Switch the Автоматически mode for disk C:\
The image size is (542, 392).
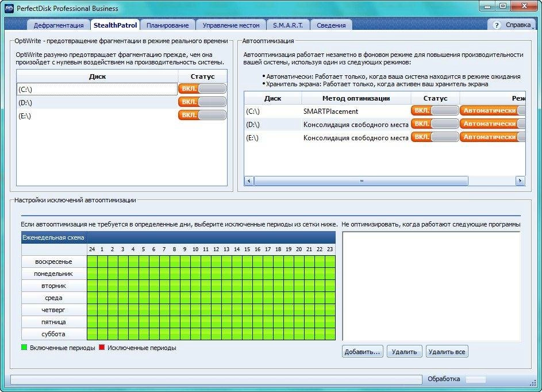pos(493,110)
